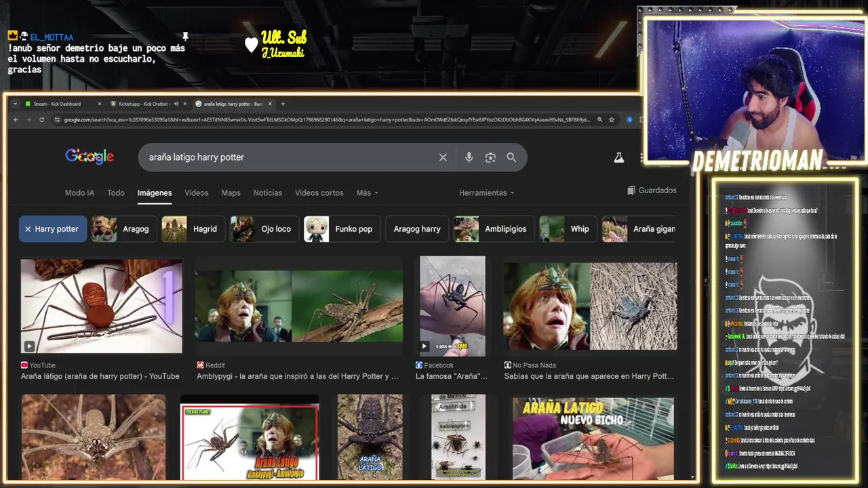The width and height of the screenshot is (868, 488).
Task: Open the Facebook La famosa Araña thumbnail
Action: click(x=452, y=306)
